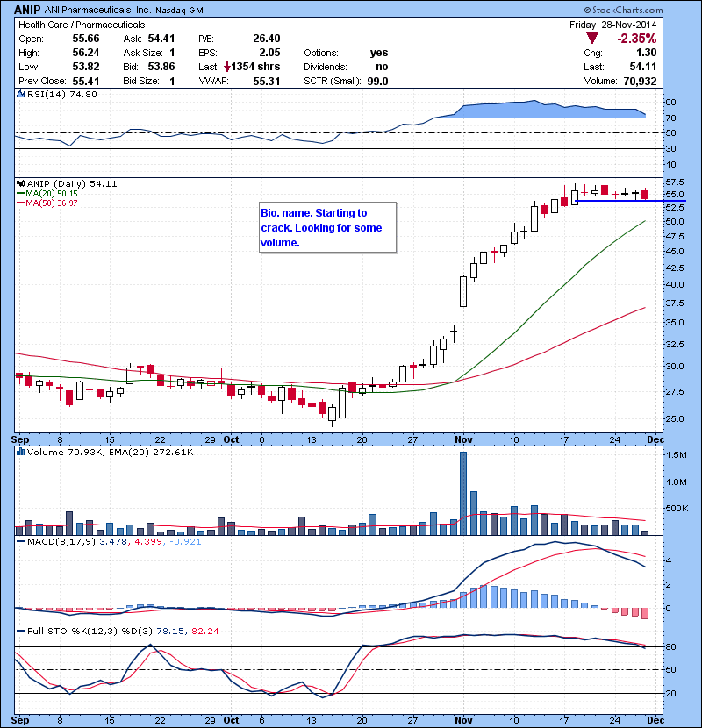Click the StockCharts.com label
702x728 pixels.
click(624, 10)
